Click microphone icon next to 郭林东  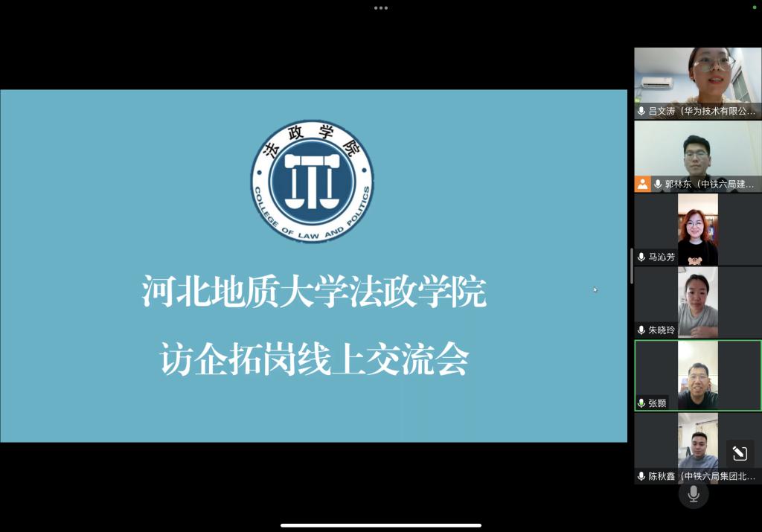(658, 184)
